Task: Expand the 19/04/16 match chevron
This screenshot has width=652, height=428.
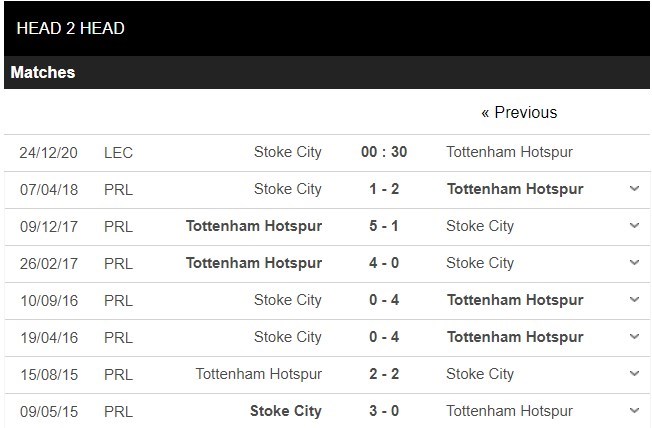Action: 634,337
